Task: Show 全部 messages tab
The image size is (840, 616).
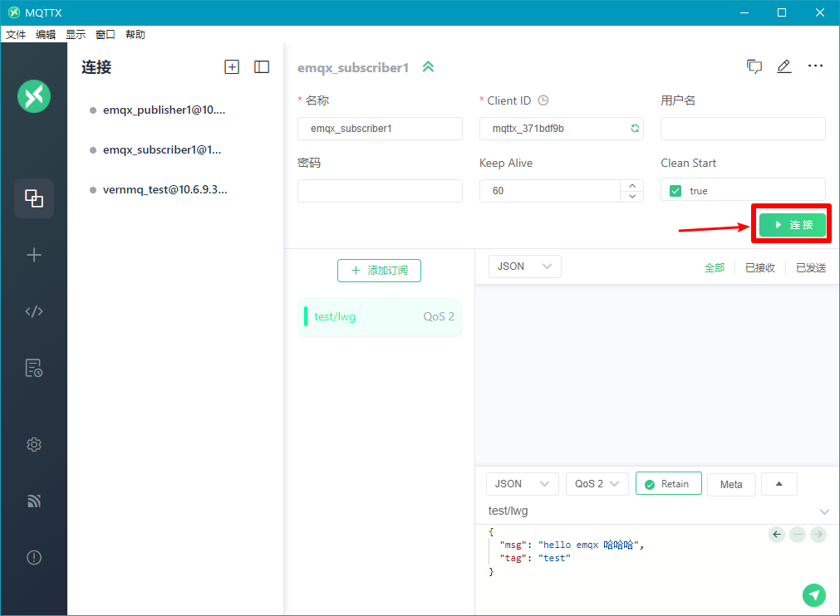Action: point(715,267)
